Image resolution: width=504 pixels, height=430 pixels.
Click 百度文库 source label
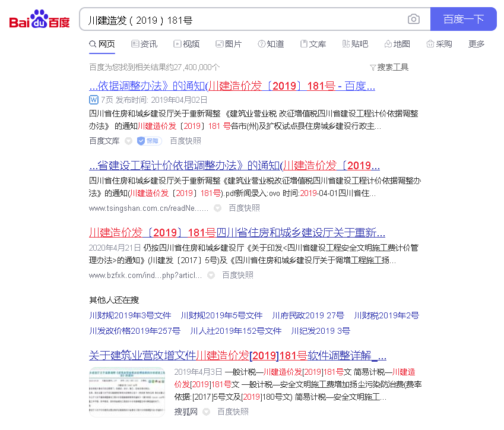click(104, 141)
